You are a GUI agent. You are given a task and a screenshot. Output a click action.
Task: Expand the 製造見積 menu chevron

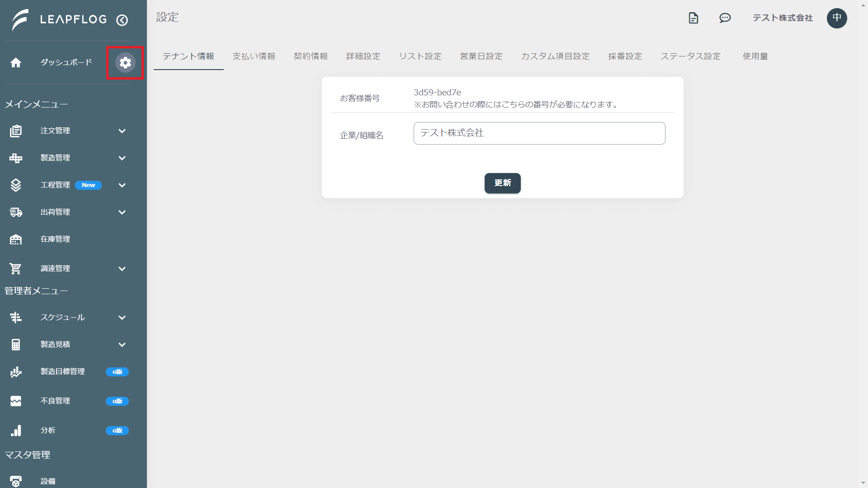point(122,345)
